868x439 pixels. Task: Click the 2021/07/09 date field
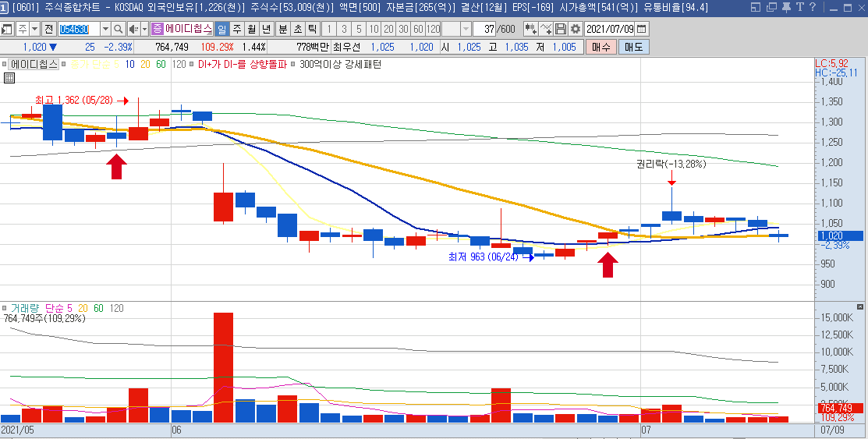tap(610, 29)
